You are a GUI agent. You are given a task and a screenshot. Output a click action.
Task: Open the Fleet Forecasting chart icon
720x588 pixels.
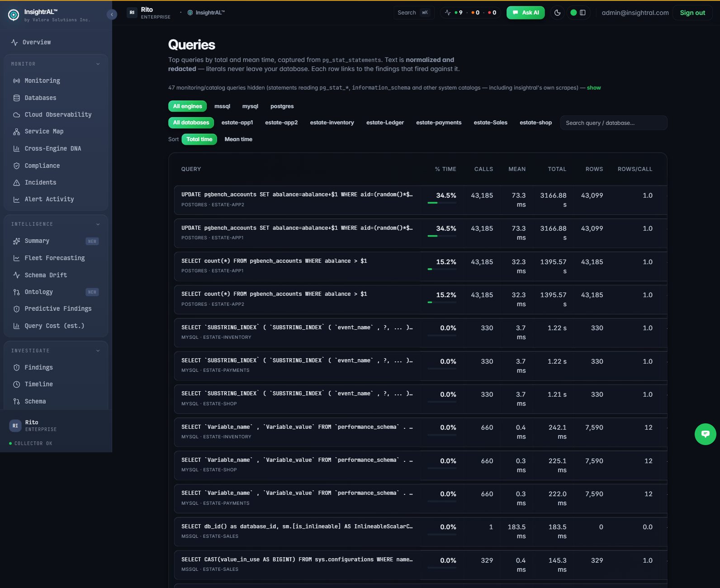click(x=17, y=258)
